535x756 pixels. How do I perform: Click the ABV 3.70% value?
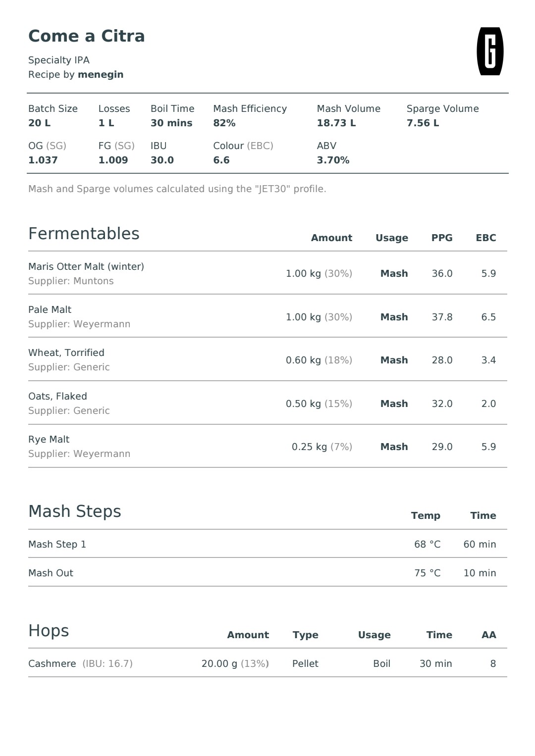[x=333, y=160]
